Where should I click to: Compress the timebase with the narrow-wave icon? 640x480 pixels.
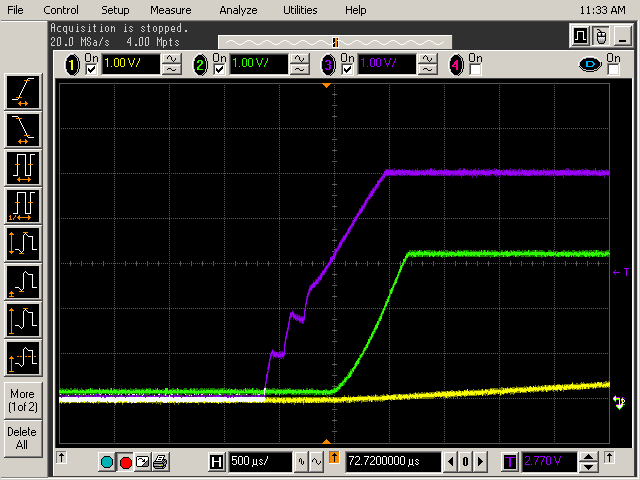coord(302,462)
